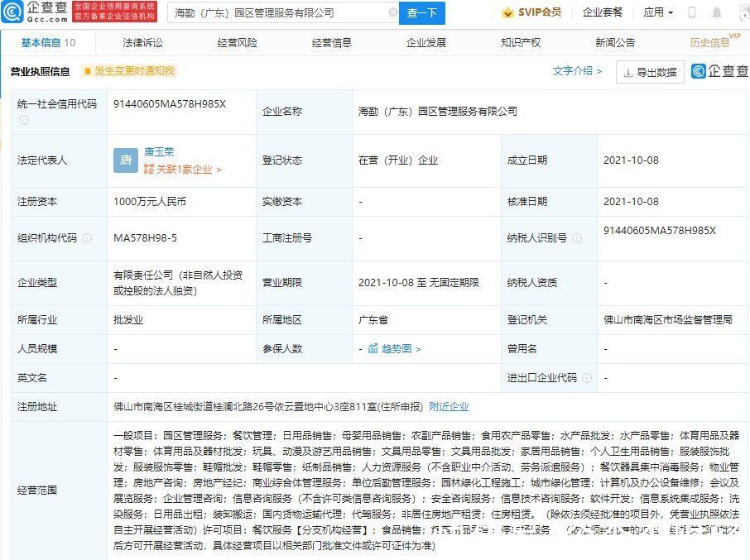Clear the search box with the X icon
The image size is (750, 560).
(x=392, y=13)
